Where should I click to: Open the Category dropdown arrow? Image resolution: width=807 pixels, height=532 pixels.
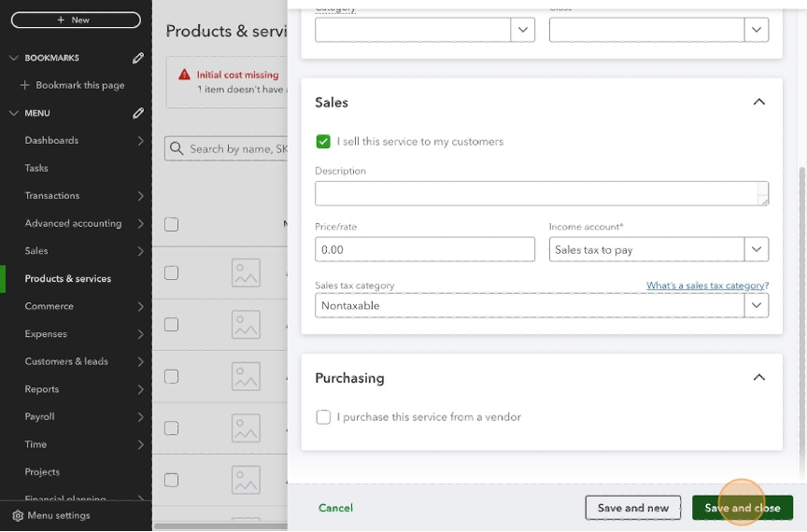522,30
